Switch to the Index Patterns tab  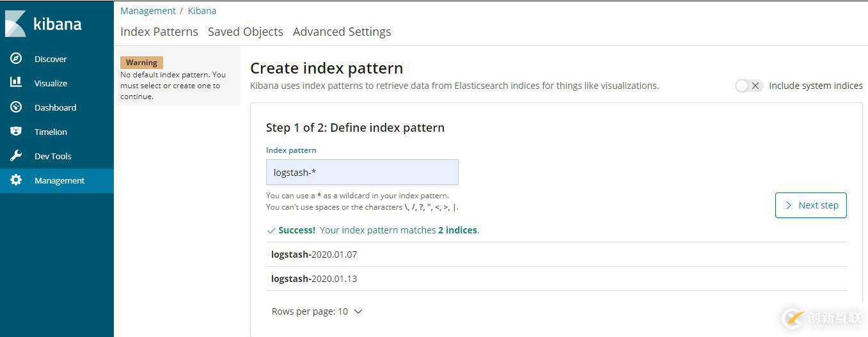click(x=159, y=32)
